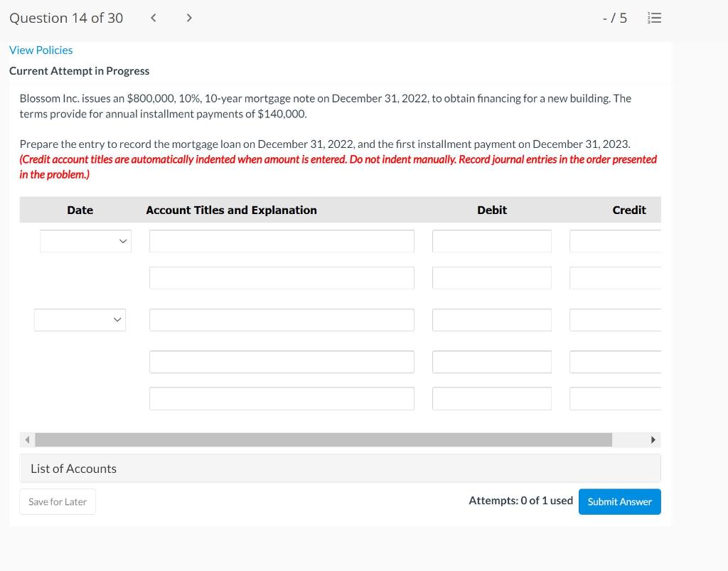Expand the List of Accounts section
Image resolution: width=728 pixels, height=571 pixels.
[x=73, y=468]
